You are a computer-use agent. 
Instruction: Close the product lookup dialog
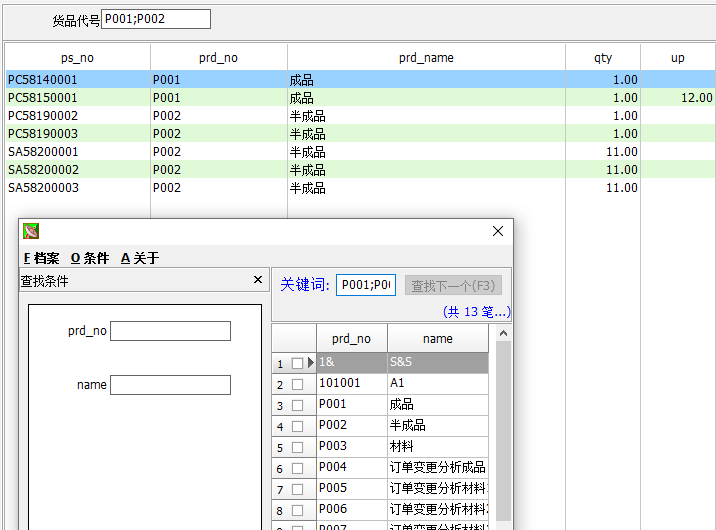point(498,231)
